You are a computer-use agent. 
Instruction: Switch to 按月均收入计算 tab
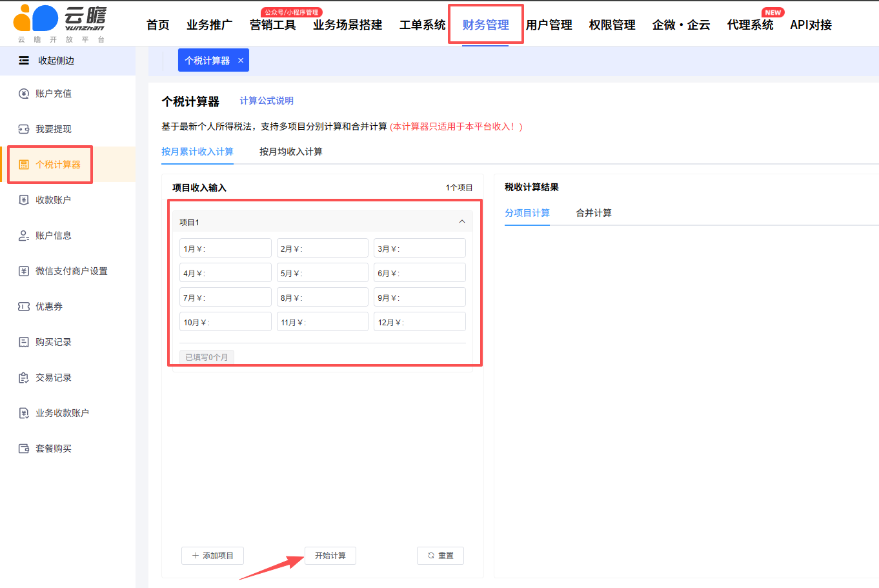pyautogui.click(x=290, y=152)
